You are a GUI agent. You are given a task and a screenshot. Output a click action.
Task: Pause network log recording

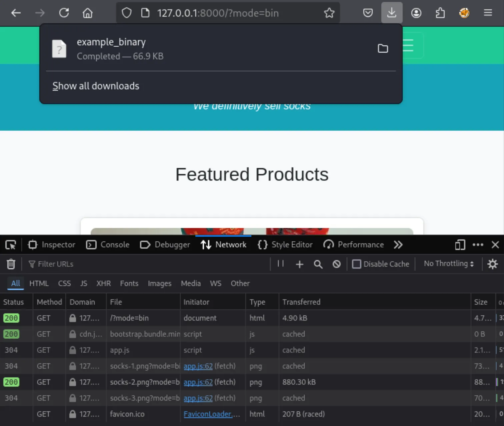coord(280,264)
